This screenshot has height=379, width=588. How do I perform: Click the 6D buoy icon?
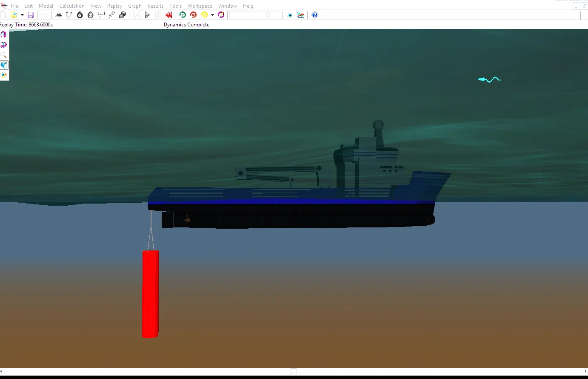coord(80,15)
